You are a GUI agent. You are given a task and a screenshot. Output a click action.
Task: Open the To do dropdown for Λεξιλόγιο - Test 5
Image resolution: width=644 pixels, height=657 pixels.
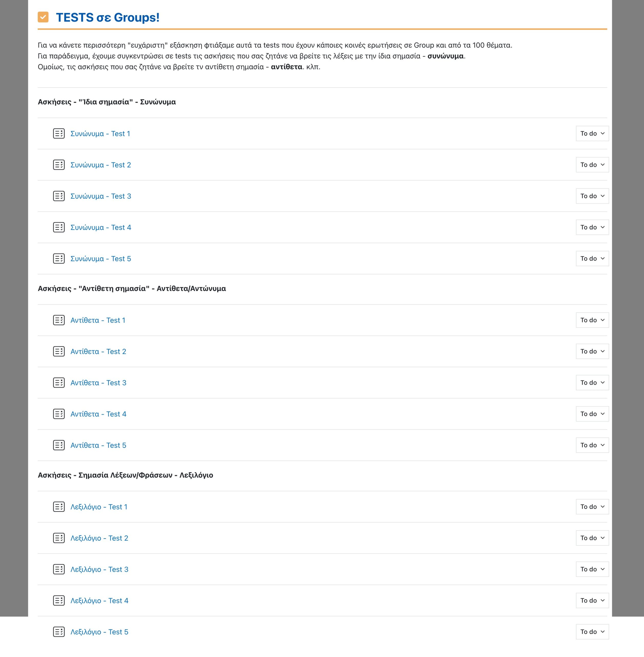(x=592, y=632)
